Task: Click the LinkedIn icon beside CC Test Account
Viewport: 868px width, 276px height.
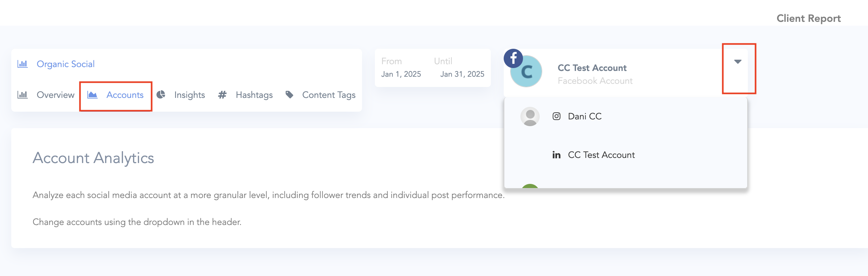Action: point(556,155)
